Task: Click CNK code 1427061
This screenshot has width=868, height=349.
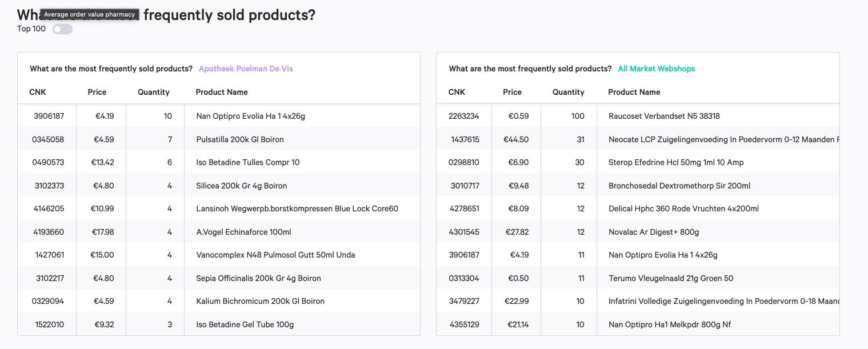Action: click(x=50, y=255)
